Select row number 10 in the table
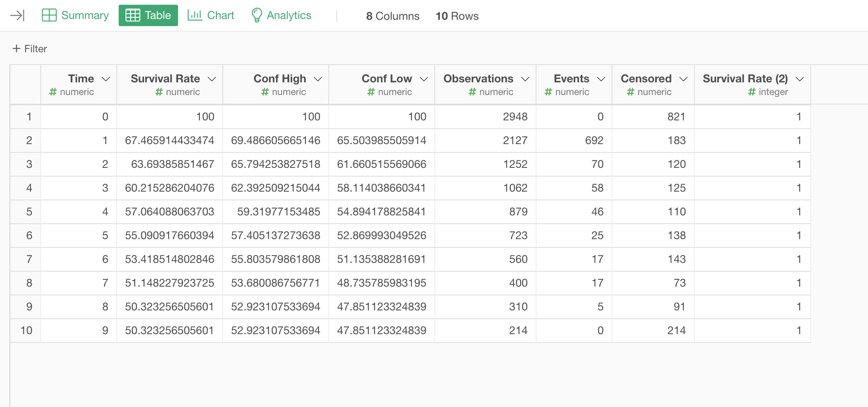Viewport: 868px width, 407px height. [26, 331]
